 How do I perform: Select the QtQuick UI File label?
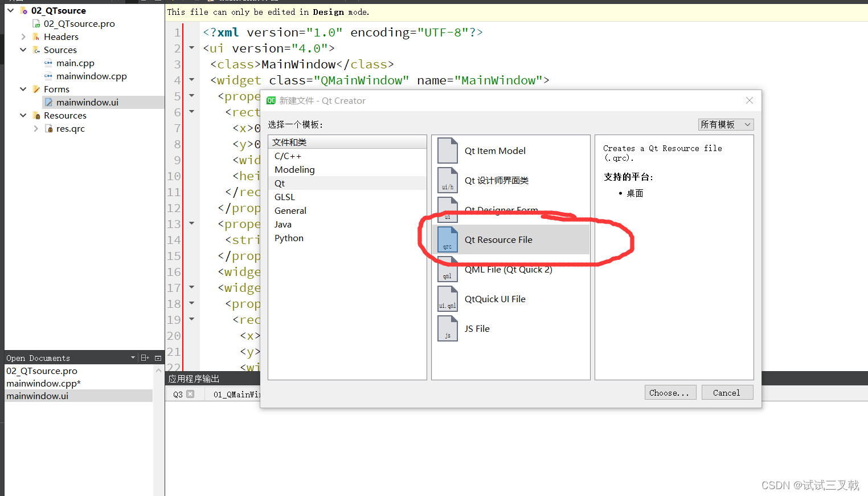(x=495, y=299)
